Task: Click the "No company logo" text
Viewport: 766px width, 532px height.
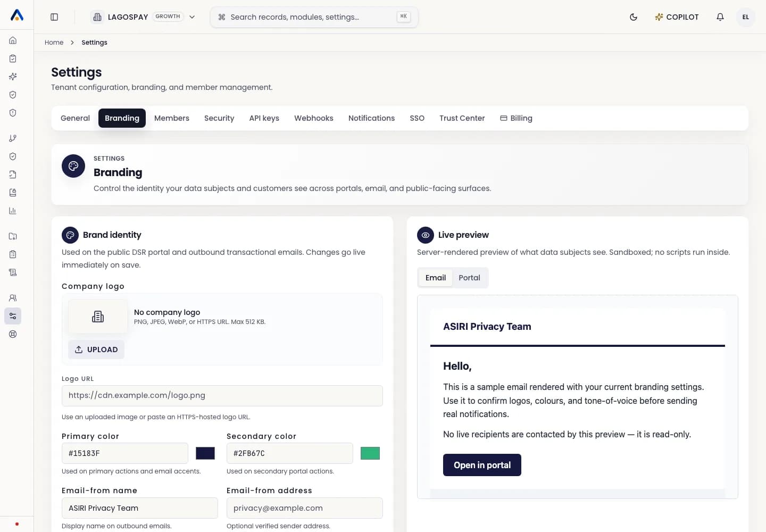Action: click(167, 312)
